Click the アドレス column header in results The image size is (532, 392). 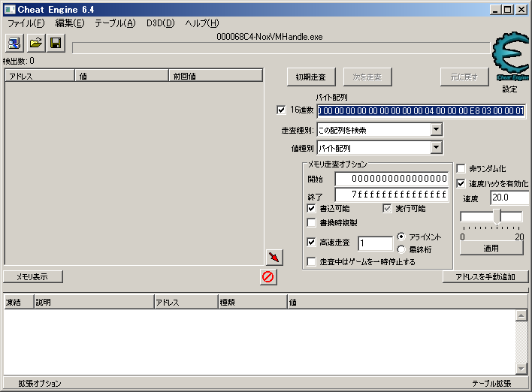click(40, 76)
